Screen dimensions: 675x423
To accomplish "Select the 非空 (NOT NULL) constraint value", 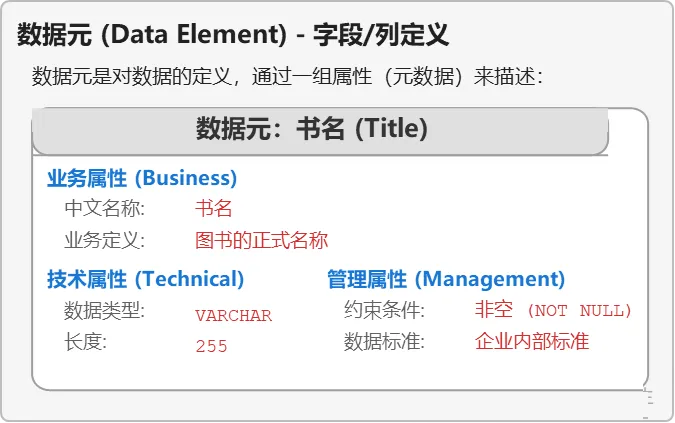I will (x=553, y=311).
